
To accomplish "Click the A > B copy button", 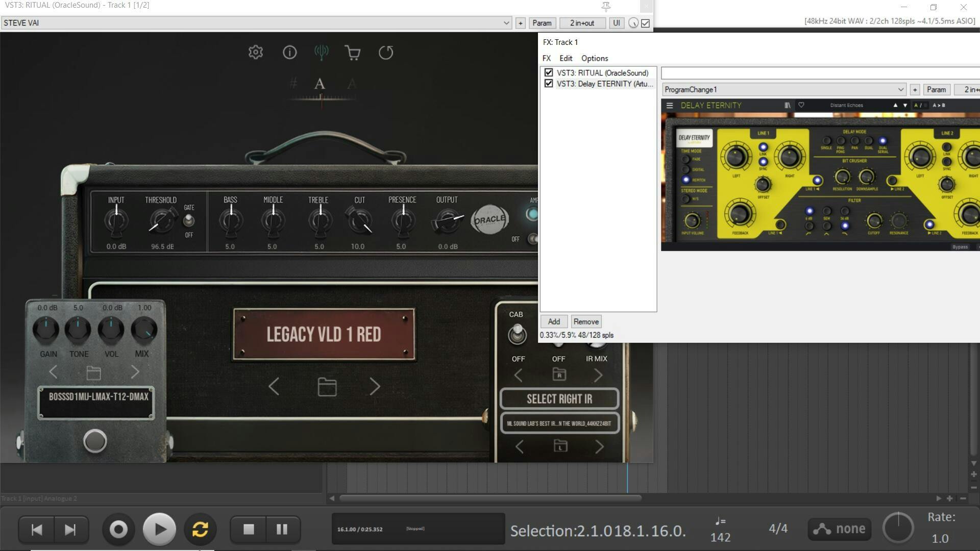I will tap(939, 105).
